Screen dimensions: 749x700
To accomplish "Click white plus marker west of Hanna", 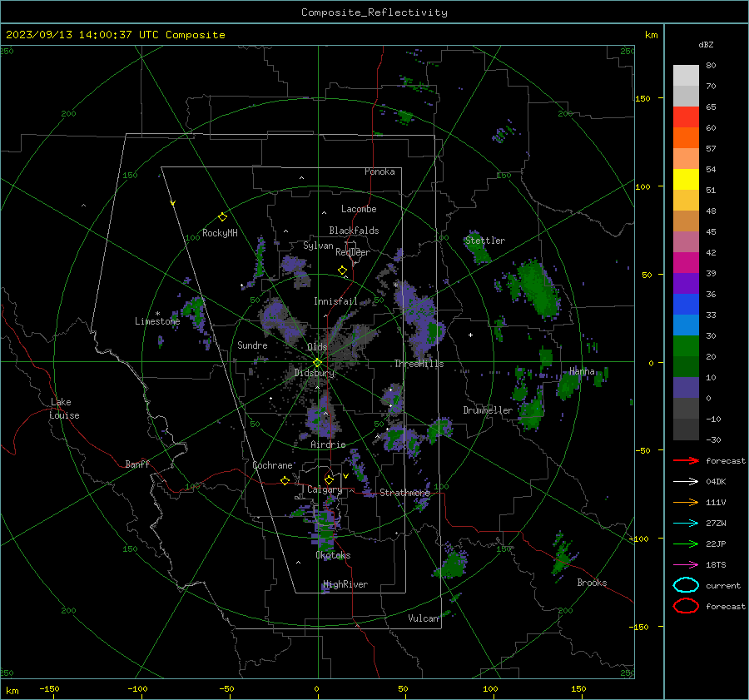I will point(470,335).
